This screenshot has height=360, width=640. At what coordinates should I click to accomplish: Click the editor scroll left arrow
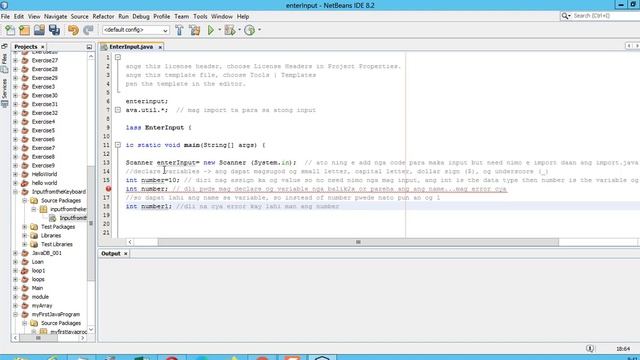coord(130,242)
